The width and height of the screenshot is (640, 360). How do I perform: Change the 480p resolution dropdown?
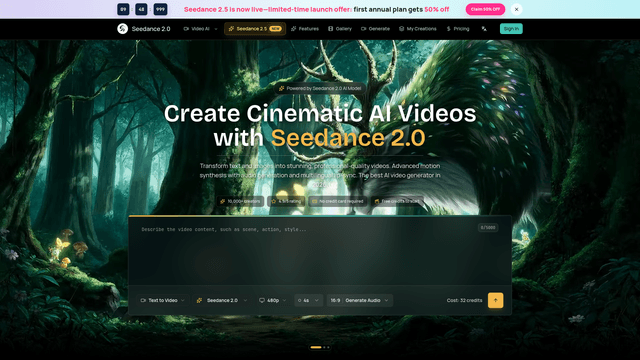click(273, 300)
